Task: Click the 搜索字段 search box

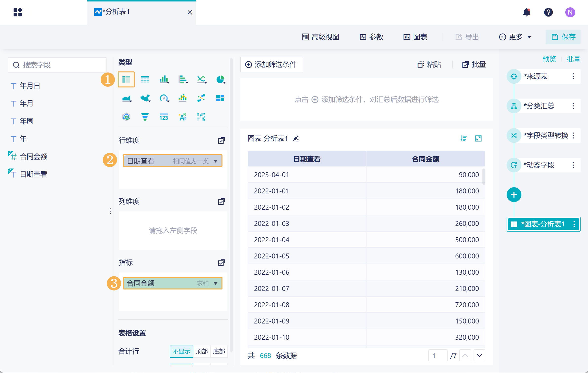Action: coord(57,65)
